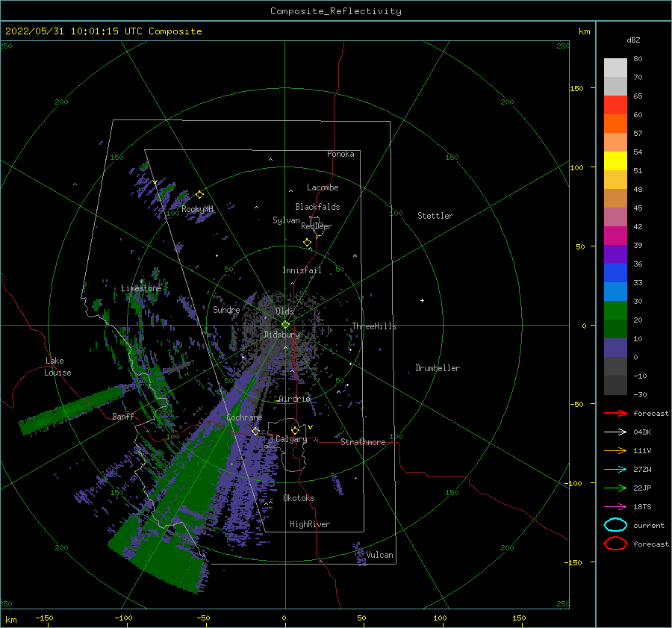Click the orange 111V arrow in legend
Image resolution: width=672 pixels, height=628 pixels.
click(615, 450)
